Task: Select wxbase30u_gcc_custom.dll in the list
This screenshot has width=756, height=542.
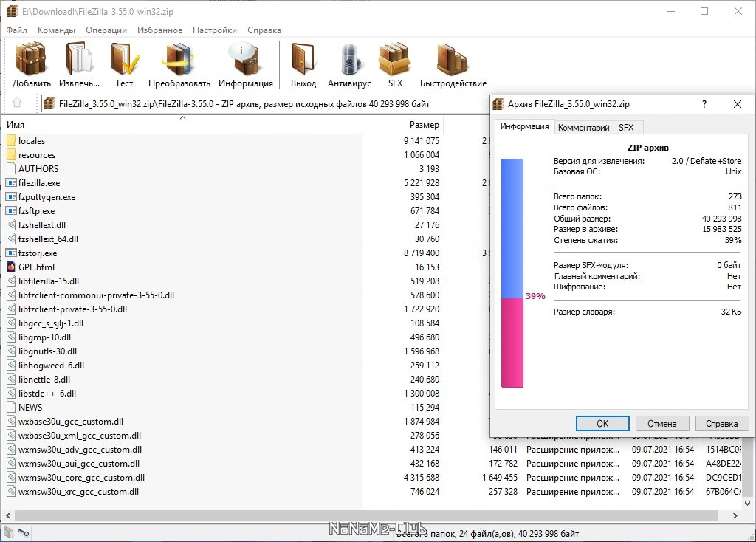Action: (70, 421)
